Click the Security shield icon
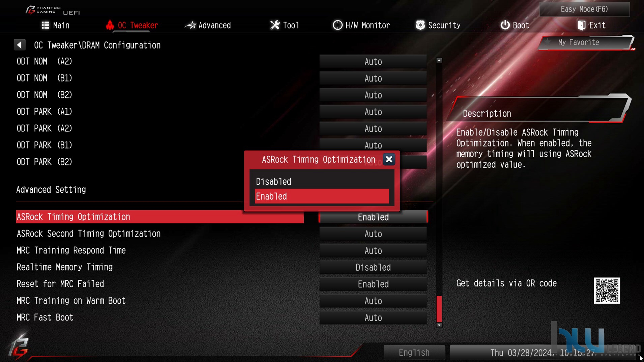644x362 pixels. (x=420, y=25)
